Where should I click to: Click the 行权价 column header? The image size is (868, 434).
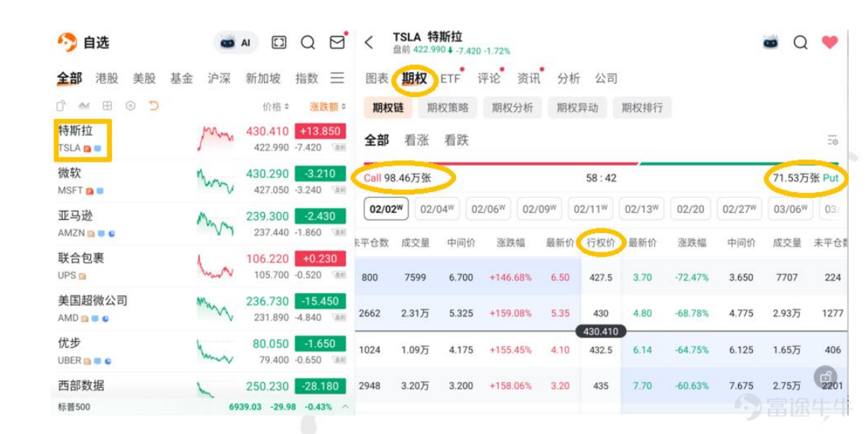[601, 243]
